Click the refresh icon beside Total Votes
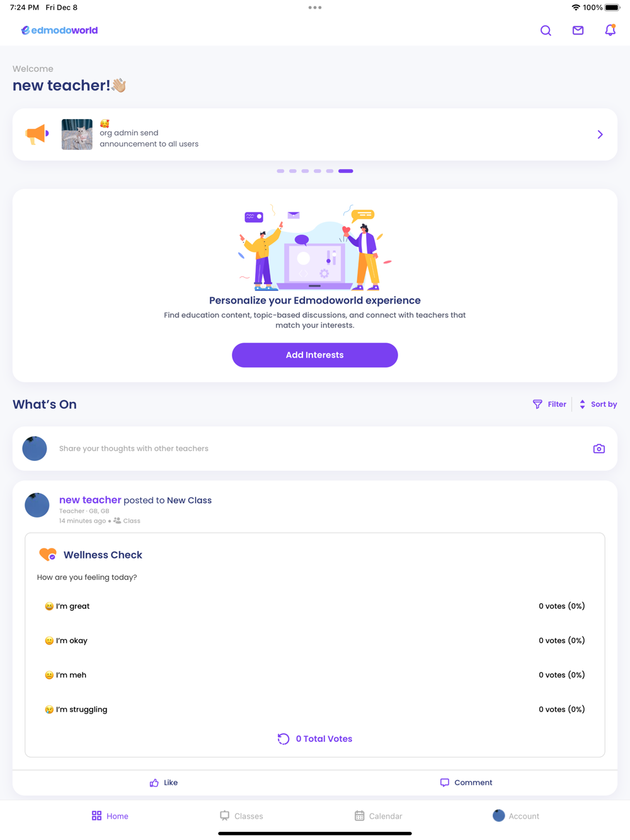The width and height of the screenshot is (630, 840). tap(283, 739)
